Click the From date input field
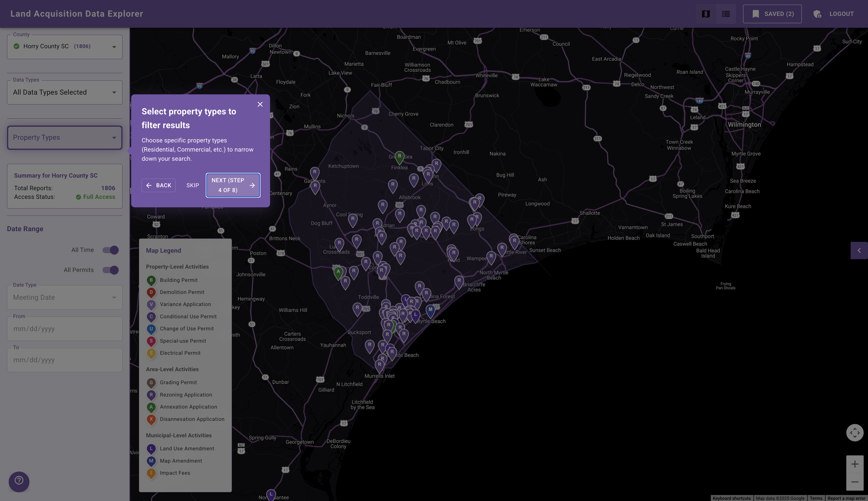868x501 pixels. (x=65, y=329)
